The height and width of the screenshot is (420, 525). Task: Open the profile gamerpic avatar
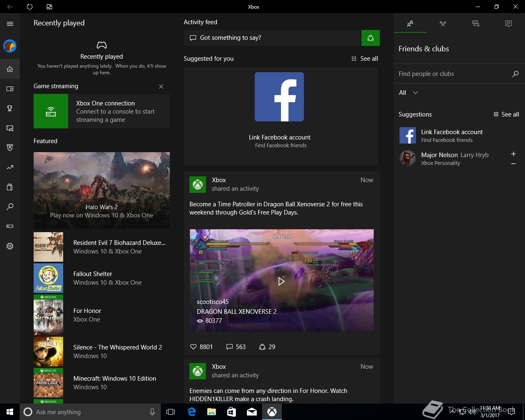tap(10, 46)
